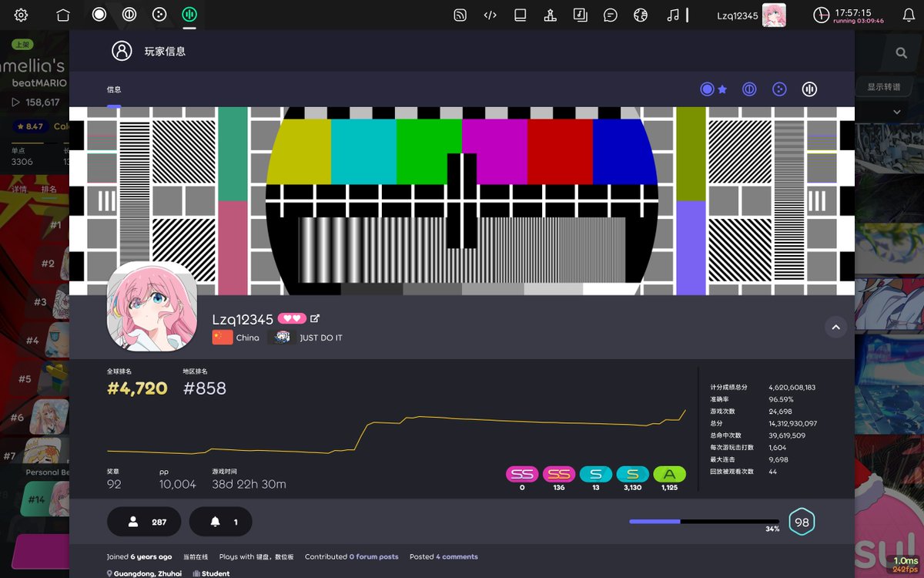Open the changelog code-bracket icon
924x578 pixels.
coord(490,15)
